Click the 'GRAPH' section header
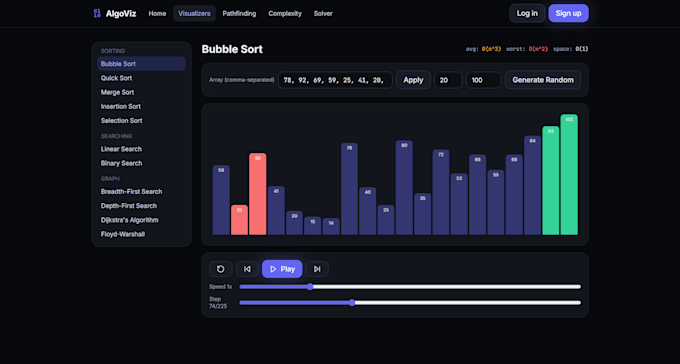This screenshot has width=680, height=364. (110, 178)
